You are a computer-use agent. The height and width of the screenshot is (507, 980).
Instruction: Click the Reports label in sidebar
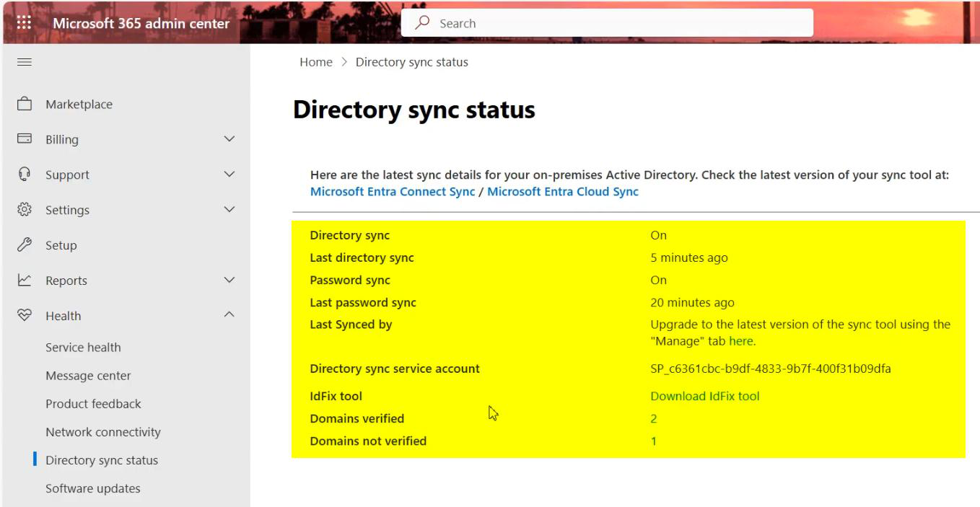[66, 281]
